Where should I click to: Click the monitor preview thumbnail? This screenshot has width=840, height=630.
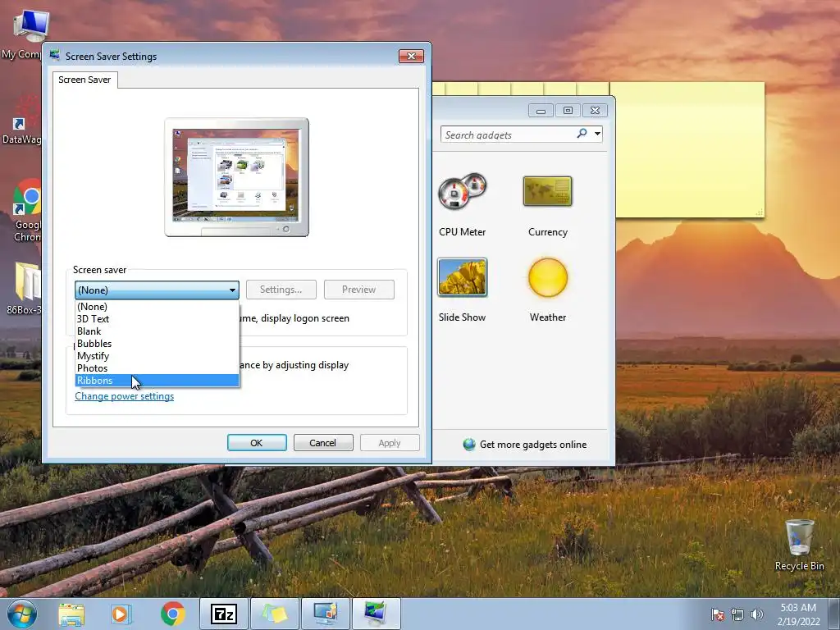tap(236, 177)
